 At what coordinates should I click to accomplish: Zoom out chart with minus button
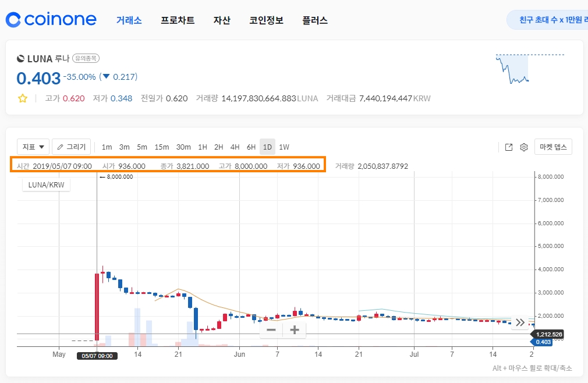271,330
